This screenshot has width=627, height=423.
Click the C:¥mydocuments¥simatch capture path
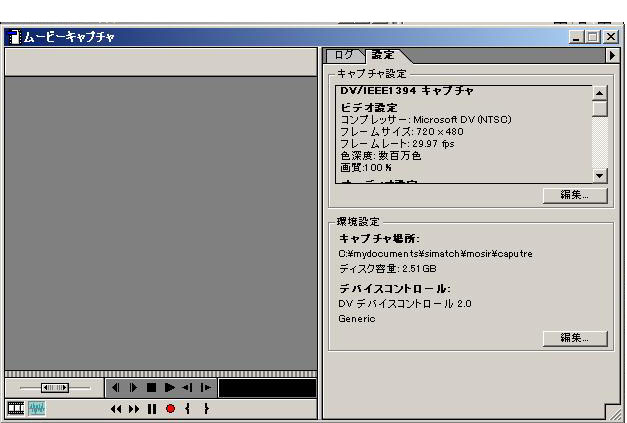pos(435,254)
